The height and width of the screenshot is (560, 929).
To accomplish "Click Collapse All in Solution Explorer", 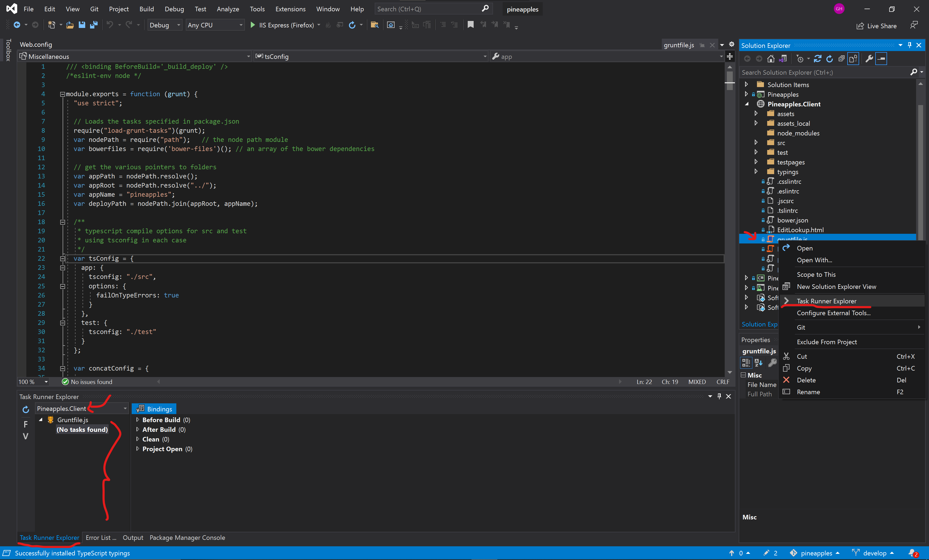I will (842, 59).
